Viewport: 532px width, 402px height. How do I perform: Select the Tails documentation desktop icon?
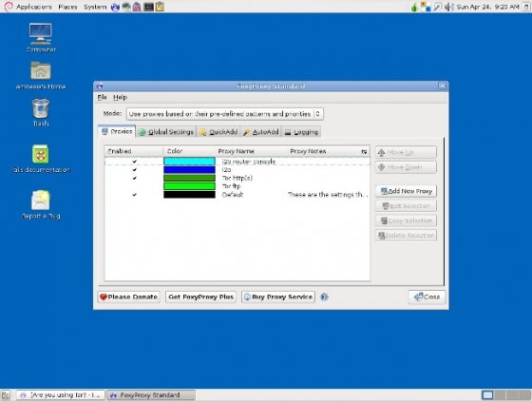coord(41,159)
